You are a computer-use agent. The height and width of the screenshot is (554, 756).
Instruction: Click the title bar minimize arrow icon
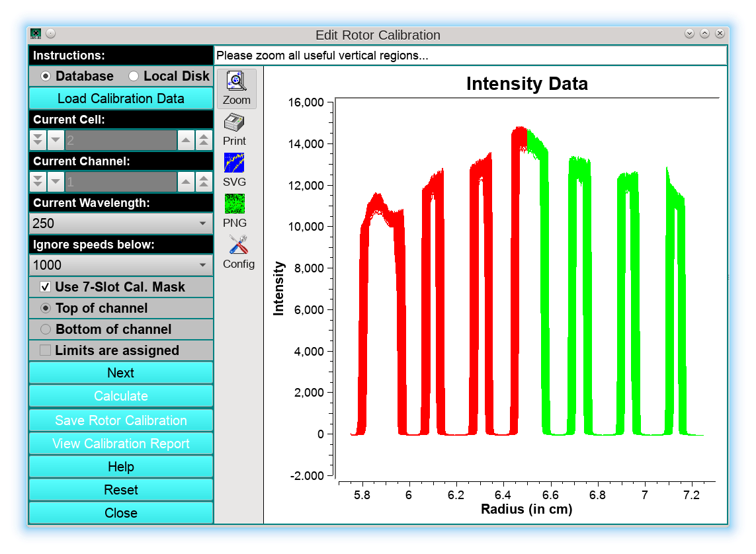(689, 34)
